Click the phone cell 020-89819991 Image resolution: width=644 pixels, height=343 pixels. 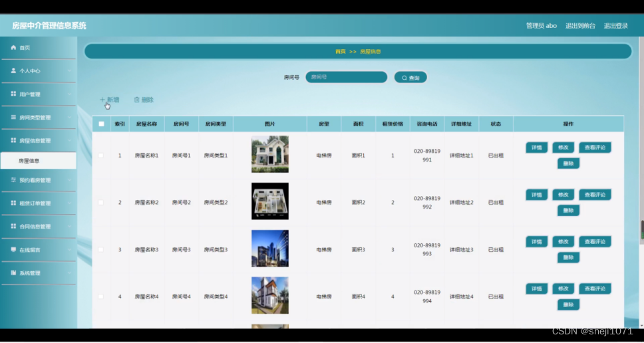pos(427,156)
